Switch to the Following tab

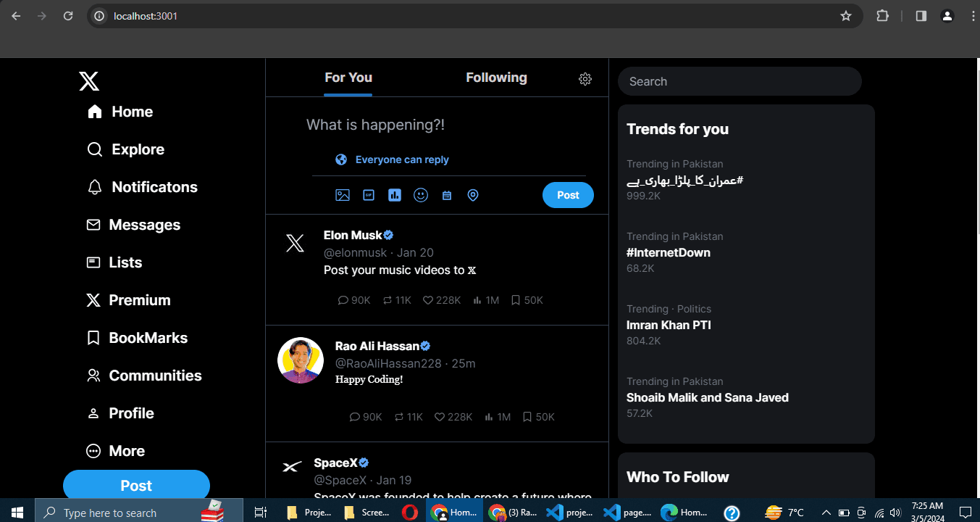496,78
